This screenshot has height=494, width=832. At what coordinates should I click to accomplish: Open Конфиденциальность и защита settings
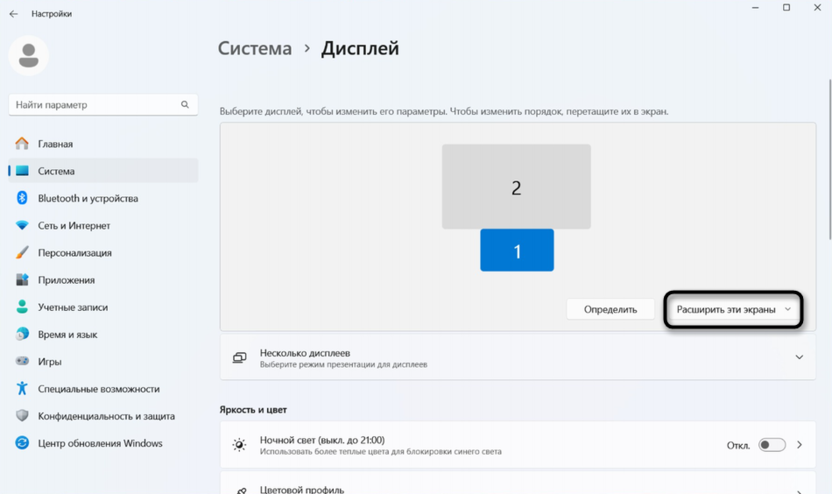103,416
